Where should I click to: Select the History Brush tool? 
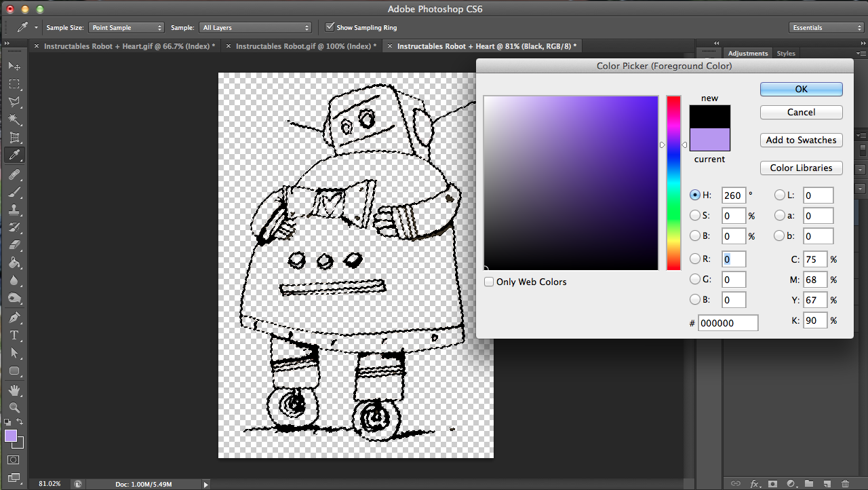14,227
